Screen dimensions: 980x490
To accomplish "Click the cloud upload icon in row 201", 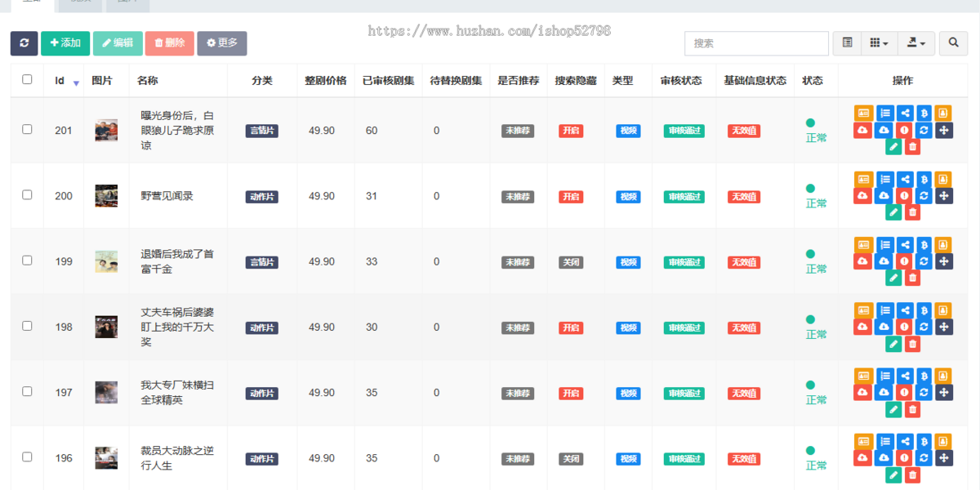I will 863,130.
